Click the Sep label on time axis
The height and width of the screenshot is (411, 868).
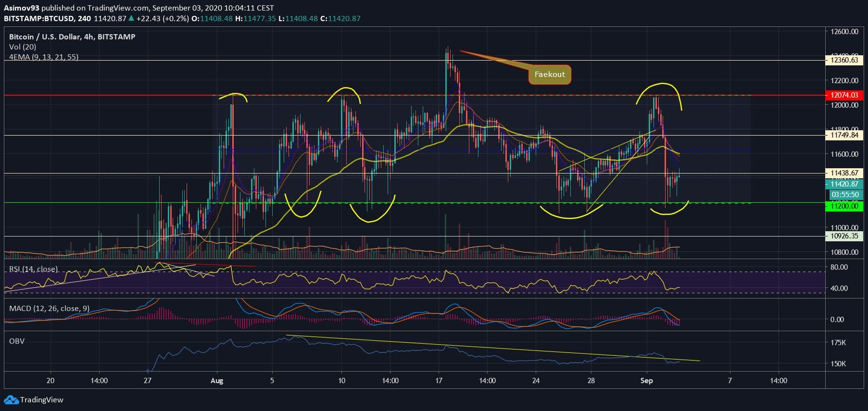(646, 380)
